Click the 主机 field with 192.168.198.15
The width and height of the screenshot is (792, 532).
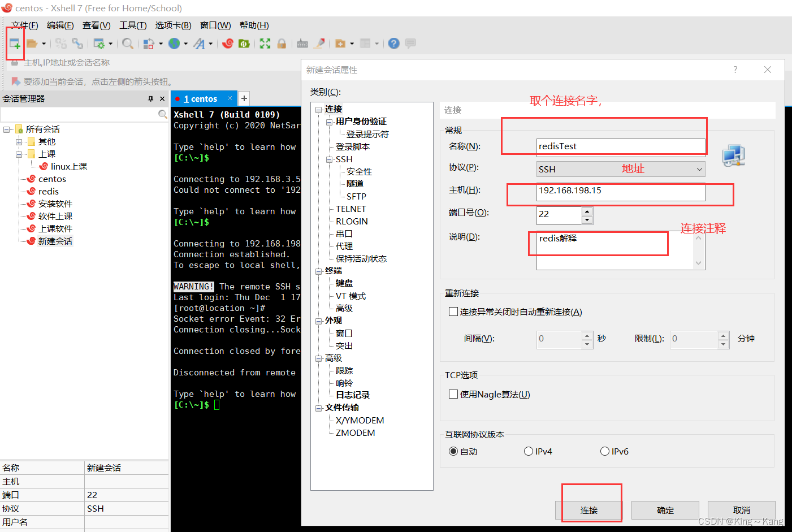tap(621, 192)
